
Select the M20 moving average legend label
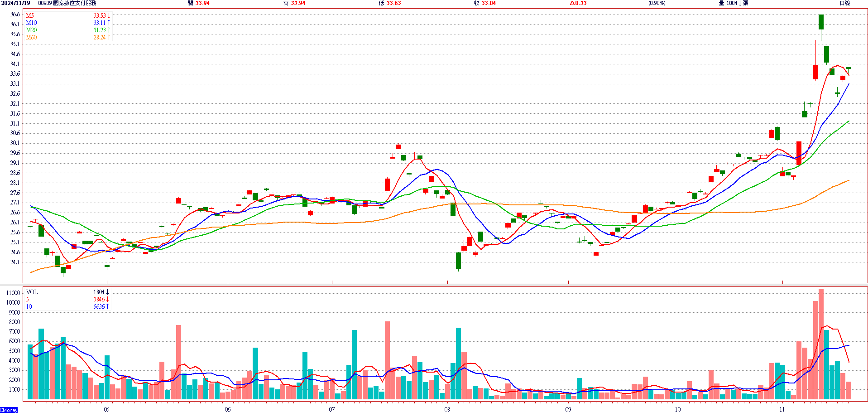(x=31, y=30)
